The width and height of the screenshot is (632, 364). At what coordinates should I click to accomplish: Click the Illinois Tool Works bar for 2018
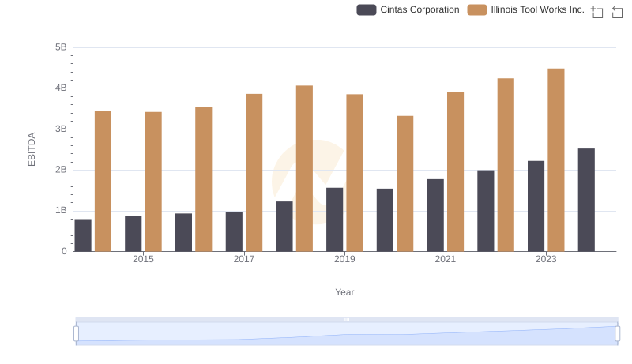[x=304, y=169]
